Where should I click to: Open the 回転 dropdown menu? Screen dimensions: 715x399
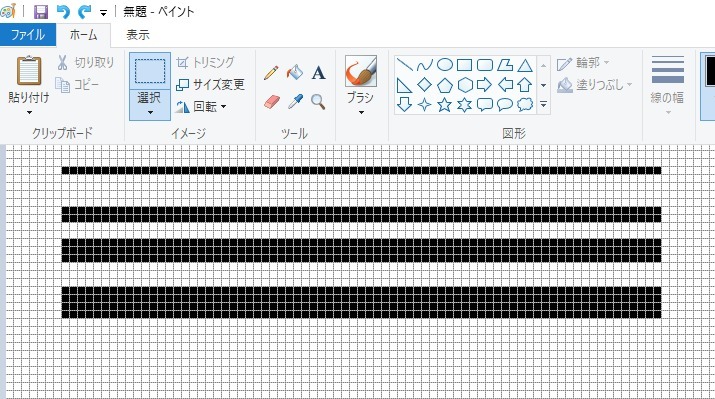[x=202, y=106]
